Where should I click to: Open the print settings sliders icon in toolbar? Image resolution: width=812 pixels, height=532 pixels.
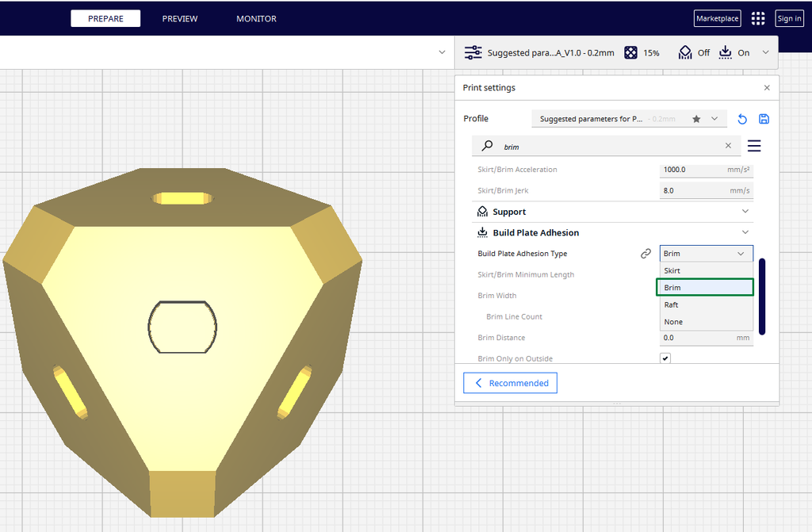pos(473,52)
